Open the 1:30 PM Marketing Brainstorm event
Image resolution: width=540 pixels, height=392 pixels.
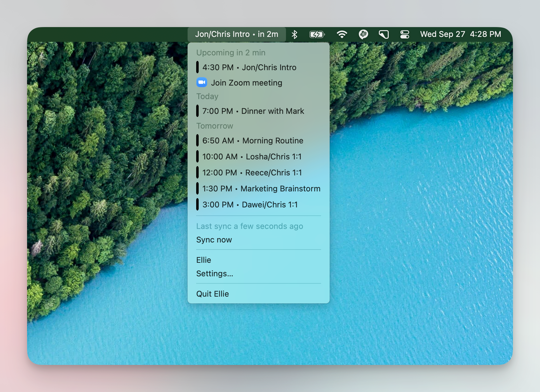tap(259, 189)
